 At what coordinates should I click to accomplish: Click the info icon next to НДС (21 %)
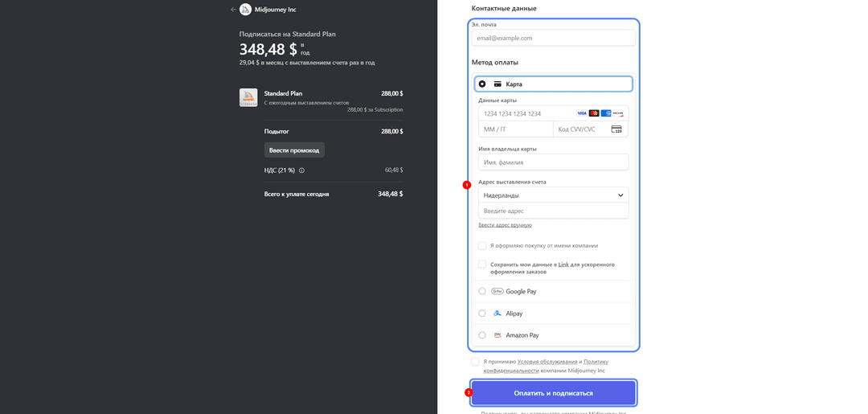301,170
